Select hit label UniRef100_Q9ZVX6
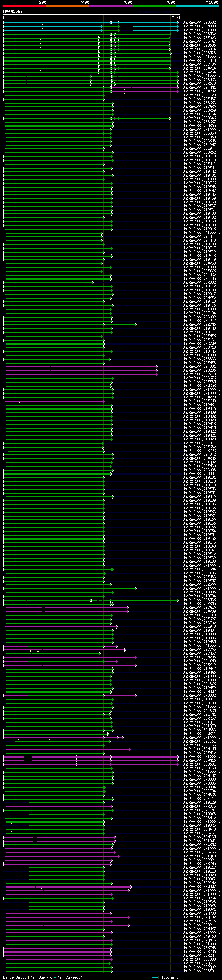This screenshot has width=222, height=980. point(199,271)
